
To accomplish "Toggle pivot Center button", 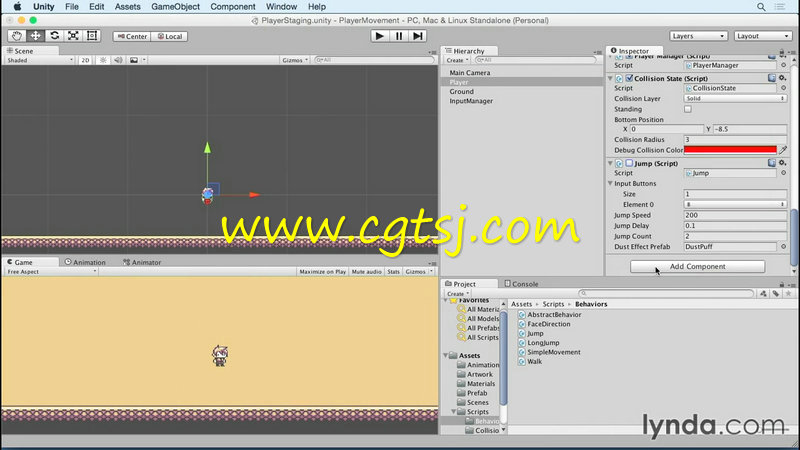I will click(x=132, y=36).
